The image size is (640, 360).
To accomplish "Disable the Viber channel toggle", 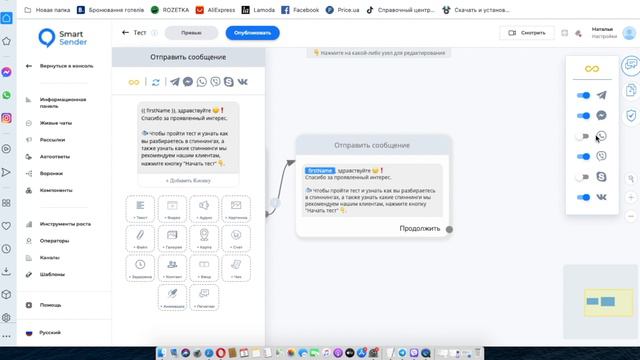I will coord(583,156).
